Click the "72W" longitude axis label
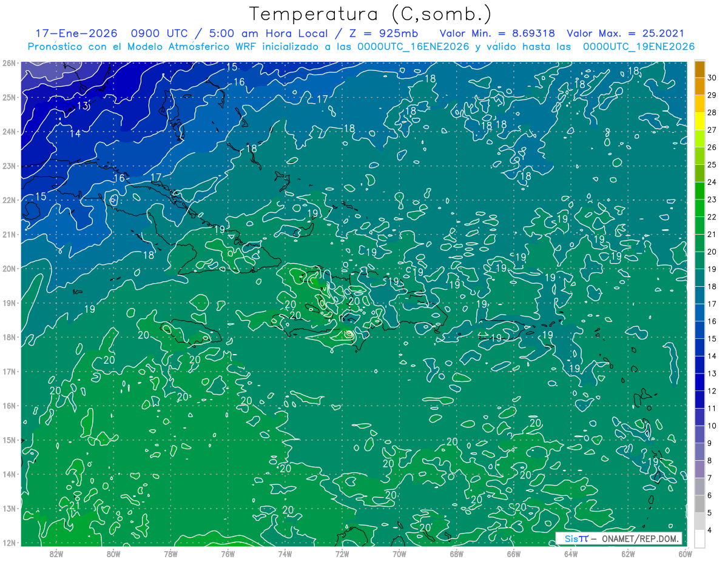 click(x=342, y=554)
